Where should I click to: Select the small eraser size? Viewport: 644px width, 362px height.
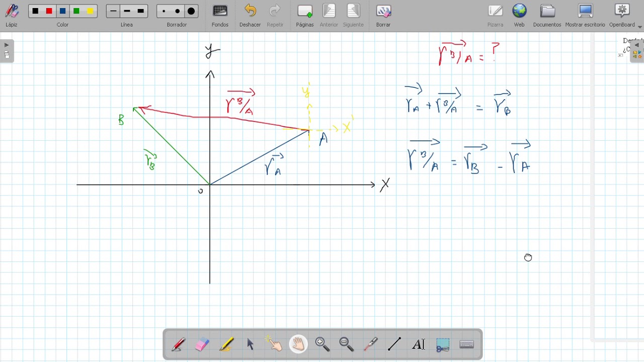pyautogui.click(x=164, y=11)
